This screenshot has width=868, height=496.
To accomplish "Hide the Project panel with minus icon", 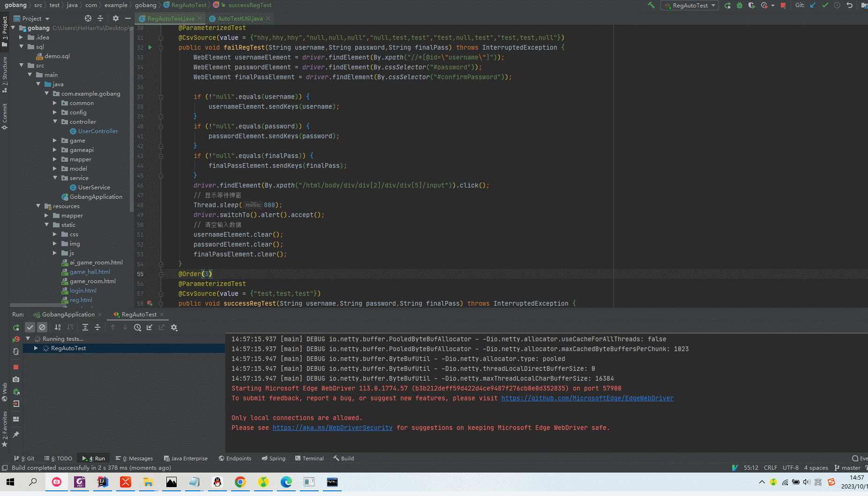I will pos(127,18).
